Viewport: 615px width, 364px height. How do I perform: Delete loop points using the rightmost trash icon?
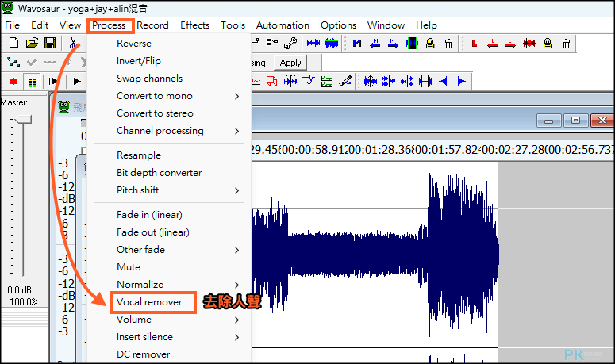coord(566,43)
